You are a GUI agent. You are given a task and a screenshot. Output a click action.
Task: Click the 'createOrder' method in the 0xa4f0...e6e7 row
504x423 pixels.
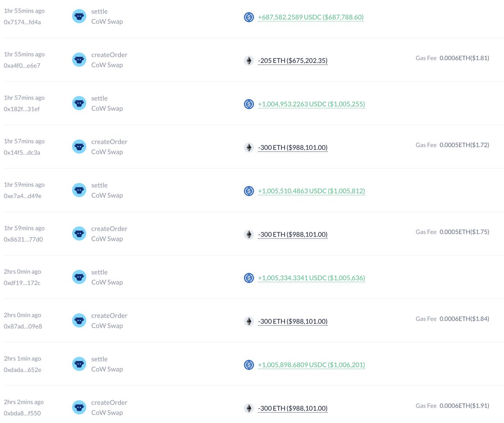click(x=109, y=55)
